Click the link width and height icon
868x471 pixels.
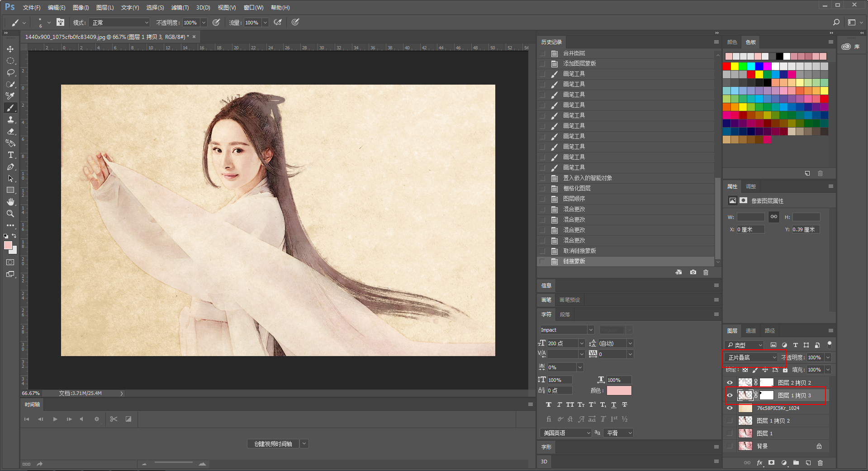[774, 217]
